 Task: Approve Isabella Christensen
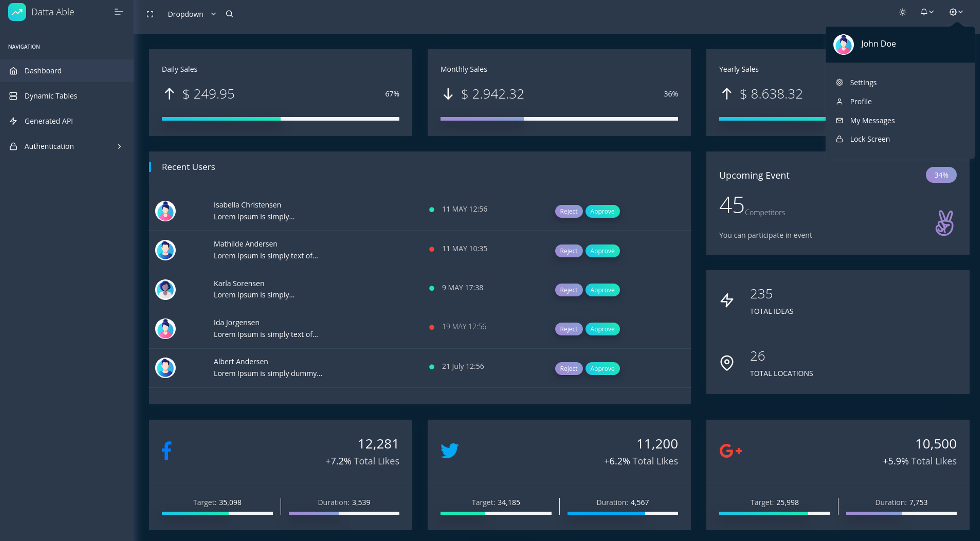(x=602, y=211)
